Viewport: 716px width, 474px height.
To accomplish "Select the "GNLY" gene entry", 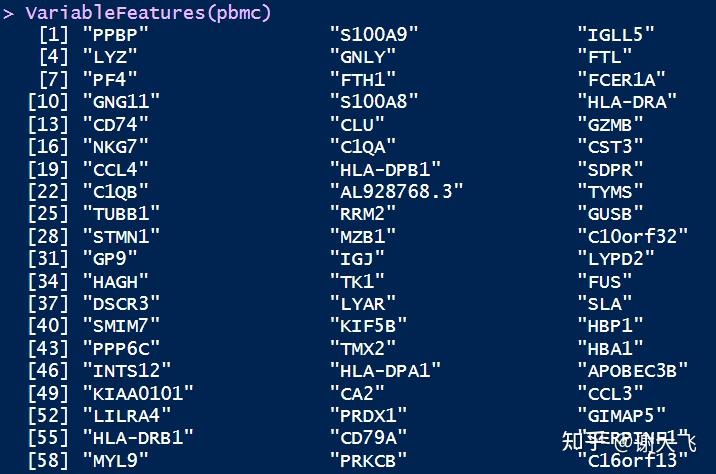I will (363, 56).
